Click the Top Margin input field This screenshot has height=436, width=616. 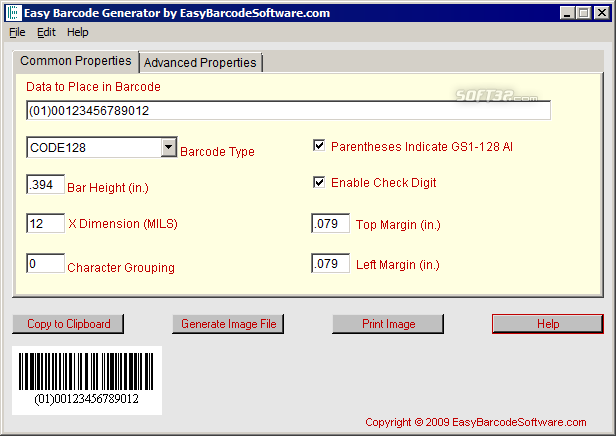tap(330, 223)
